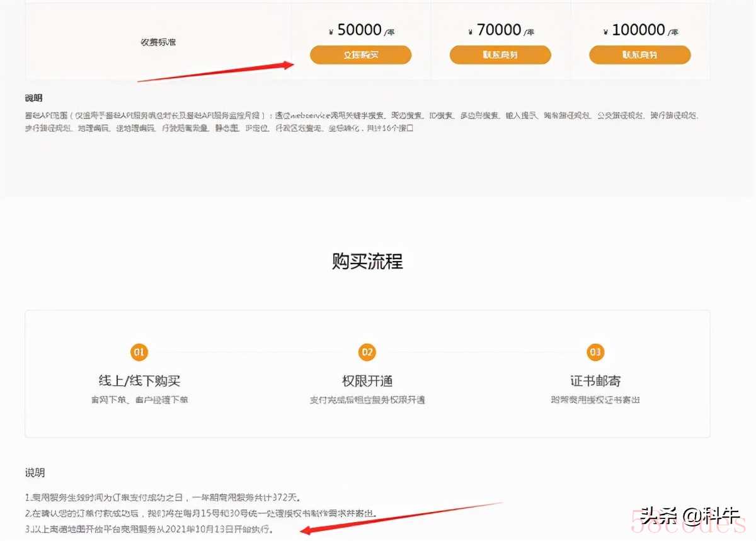Click 联系商务 button under ¥100000 price

tap(639, 55)
